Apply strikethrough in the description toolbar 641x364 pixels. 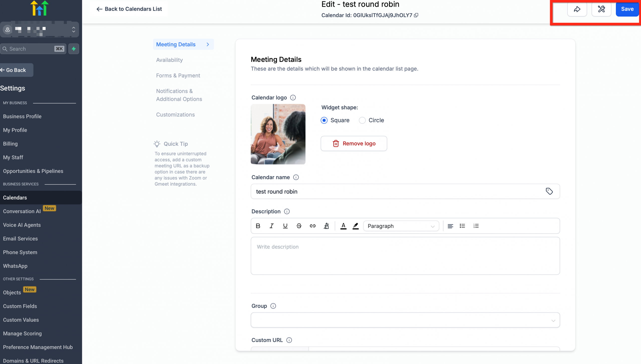299,226
